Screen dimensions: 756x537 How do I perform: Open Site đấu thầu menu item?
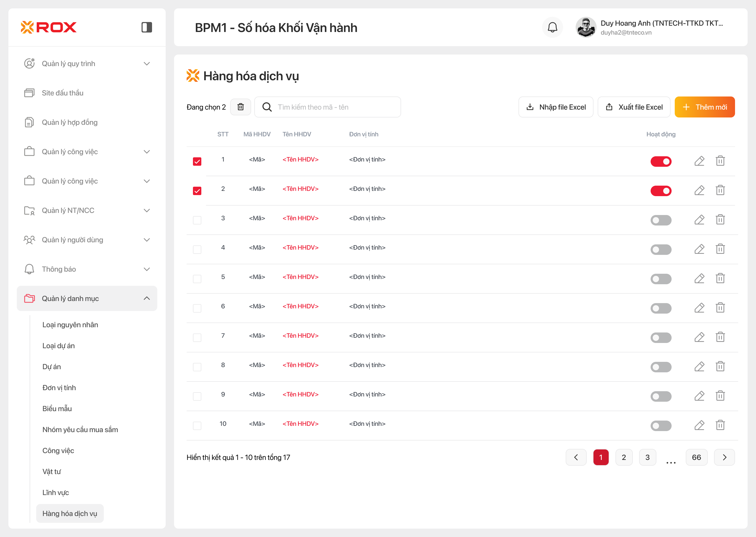[x=62, y=93]
